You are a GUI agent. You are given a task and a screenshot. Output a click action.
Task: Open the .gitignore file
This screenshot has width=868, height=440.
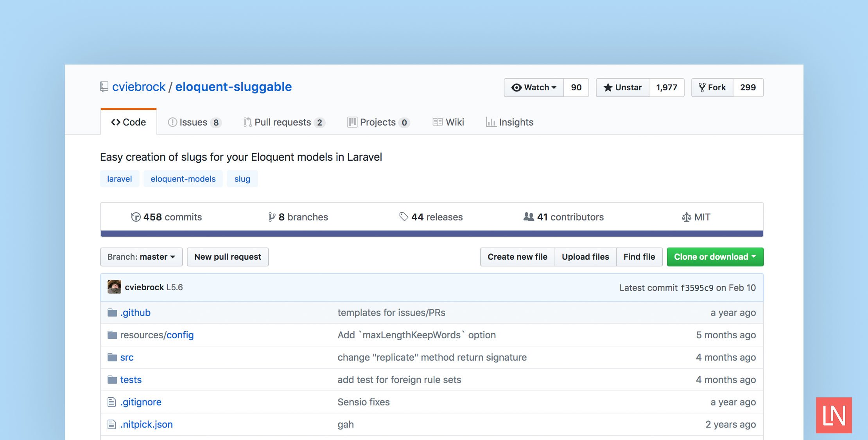coord(141,402)
